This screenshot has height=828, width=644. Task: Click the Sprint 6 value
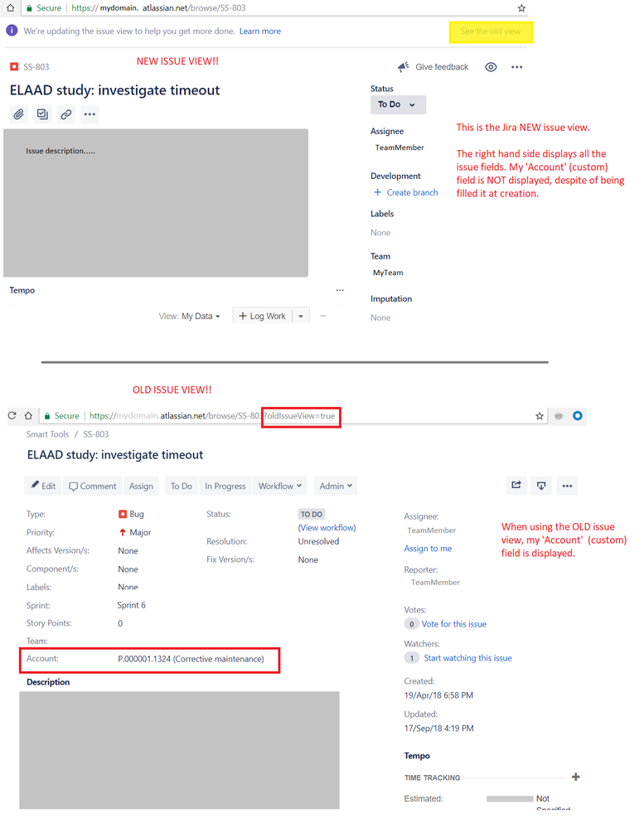coord(132,605)
